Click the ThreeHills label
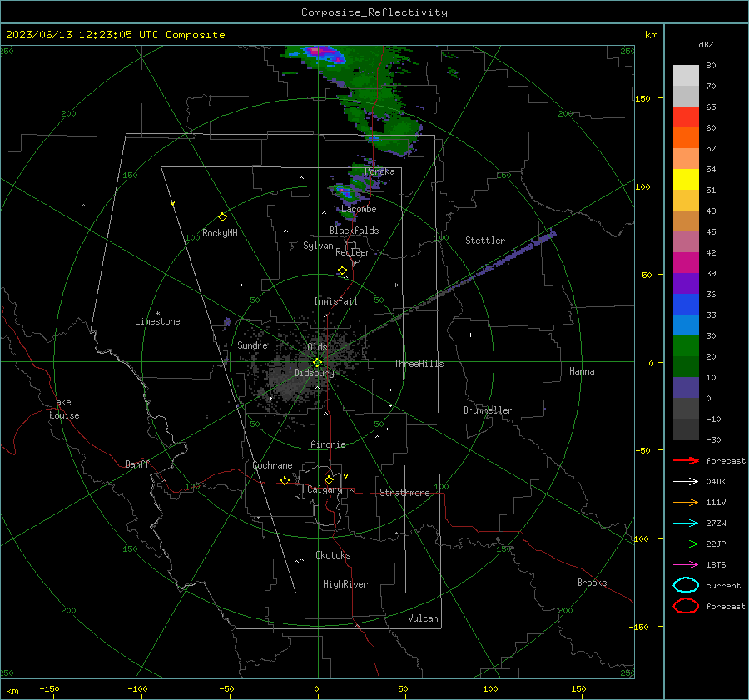This screenshot has height=700, width=749. (419, 364)
